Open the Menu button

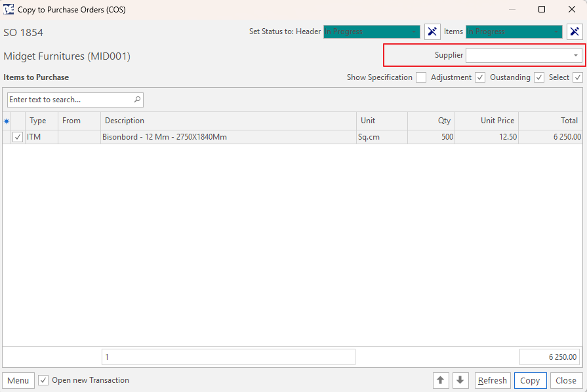click(x=18, y=380)
